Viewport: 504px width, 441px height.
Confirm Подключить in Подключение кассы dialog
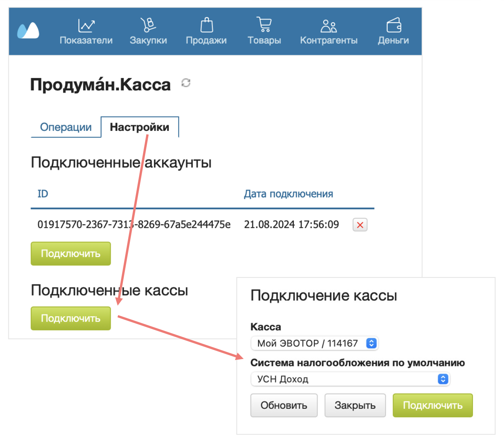[x=433, y=405]
